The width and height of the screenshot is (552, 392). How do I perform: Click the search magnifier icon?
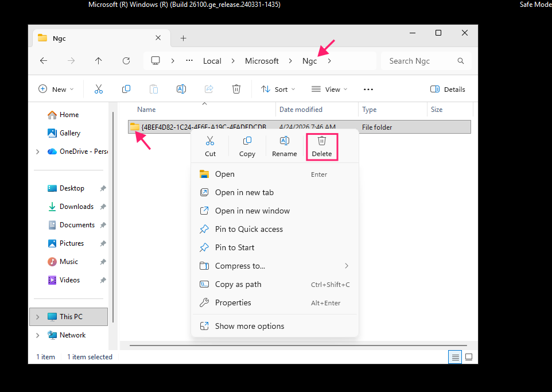pyautogui.click(x=460, y=61)
